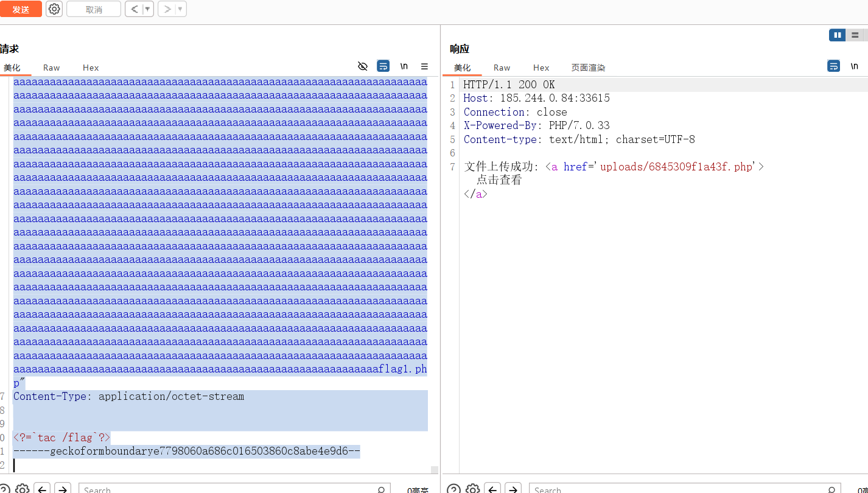Click the 'Connection: close' header line

pos(515,112)
